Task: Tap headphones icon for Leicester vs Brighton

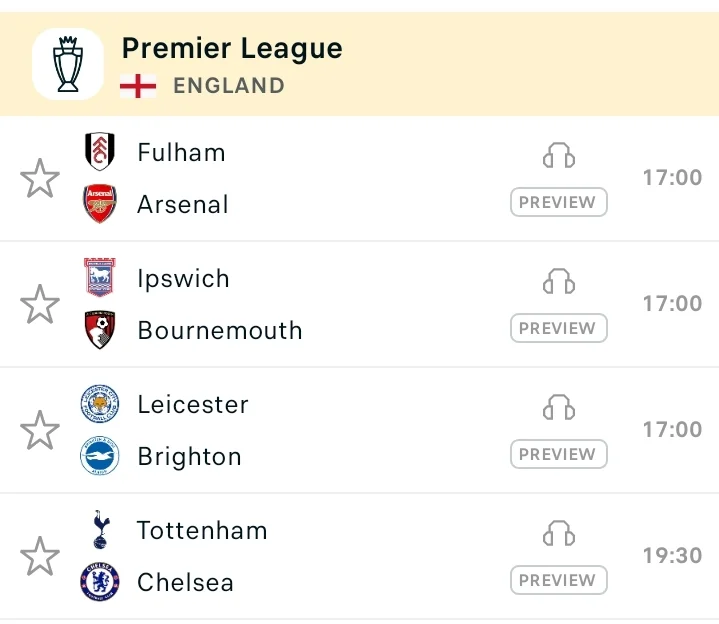Action: pyautogui.click(x=559, y=407)
